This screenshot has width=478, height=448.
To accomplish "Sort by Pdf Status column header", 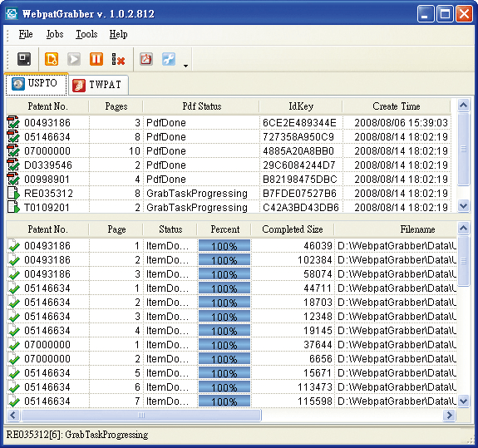I will pos(201,106).
